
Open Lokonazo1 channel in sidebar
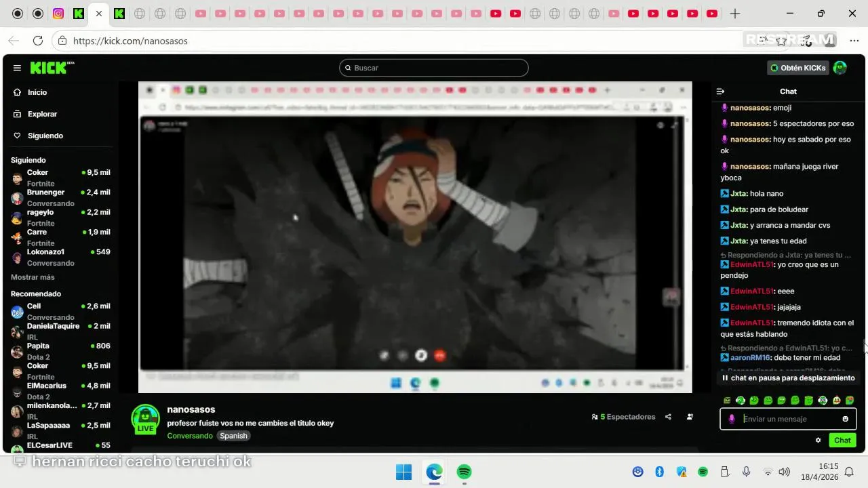point(60,258)
